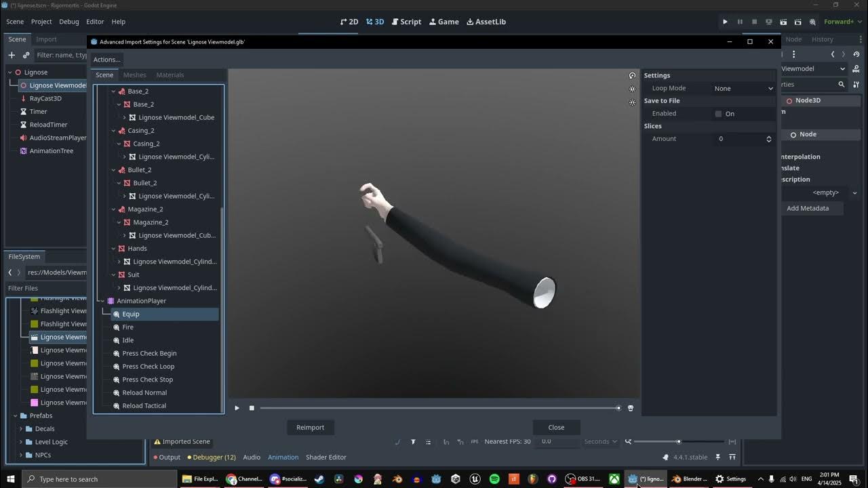Open the documentation icon in Inspector
Viewport: 868px width, 488px height.
pyautogui.click(x=856, y=68)
